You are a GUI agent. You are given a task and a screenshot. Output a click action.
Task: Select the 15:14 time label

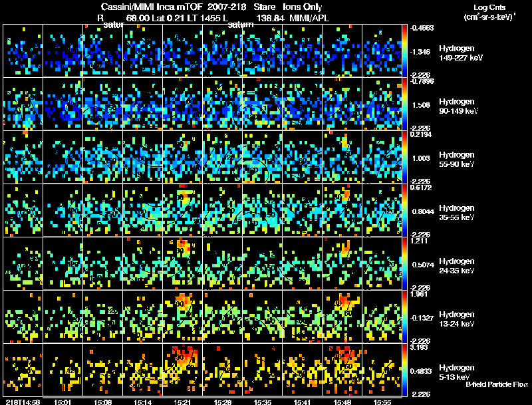coord(142,402)
